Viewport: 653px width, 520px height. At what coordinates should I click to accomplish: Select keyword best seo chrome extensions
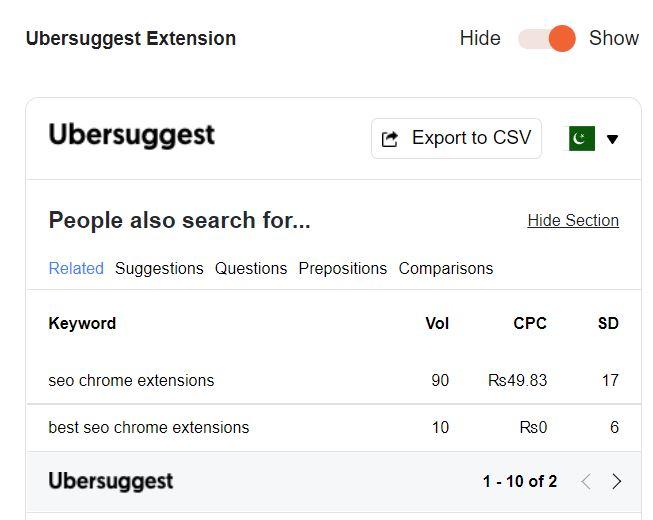point(149,428)
